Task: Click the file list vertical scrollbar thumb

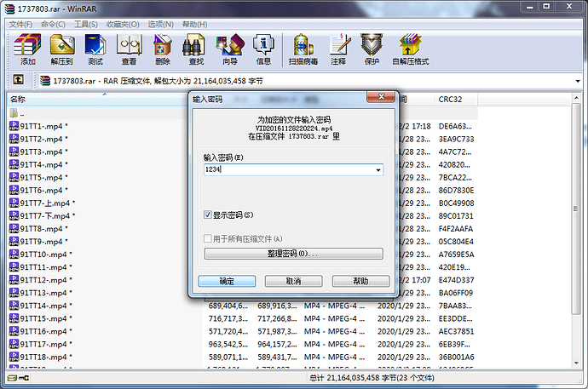Action: coord(576,209)
